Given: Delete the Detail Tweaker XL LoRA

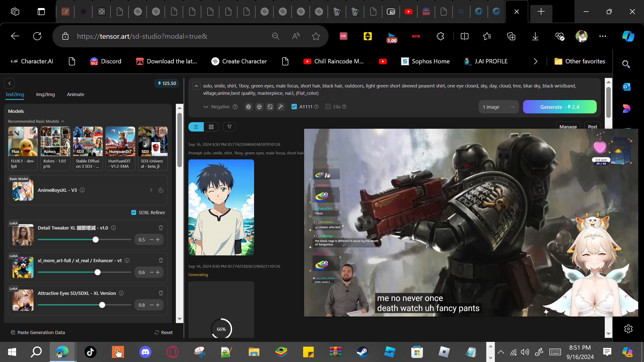Looking at the screenshot, I should [x=161, y=228].
